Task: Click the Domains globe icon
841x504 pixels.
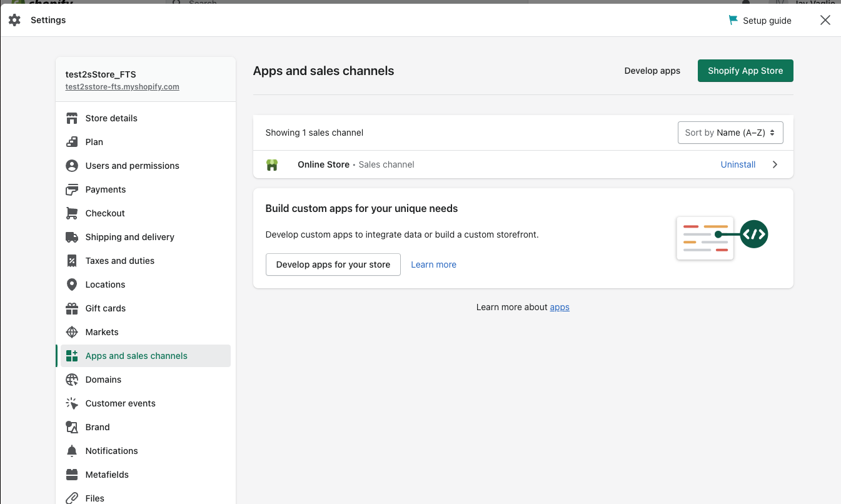Action: (72, 380)
